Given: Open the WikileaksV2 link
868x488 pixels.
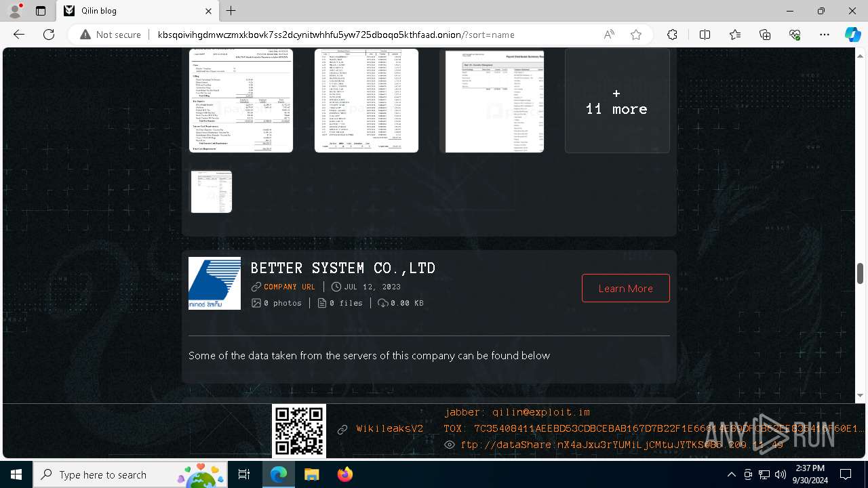Looking at the screenshot, I should tap(390, 429).
